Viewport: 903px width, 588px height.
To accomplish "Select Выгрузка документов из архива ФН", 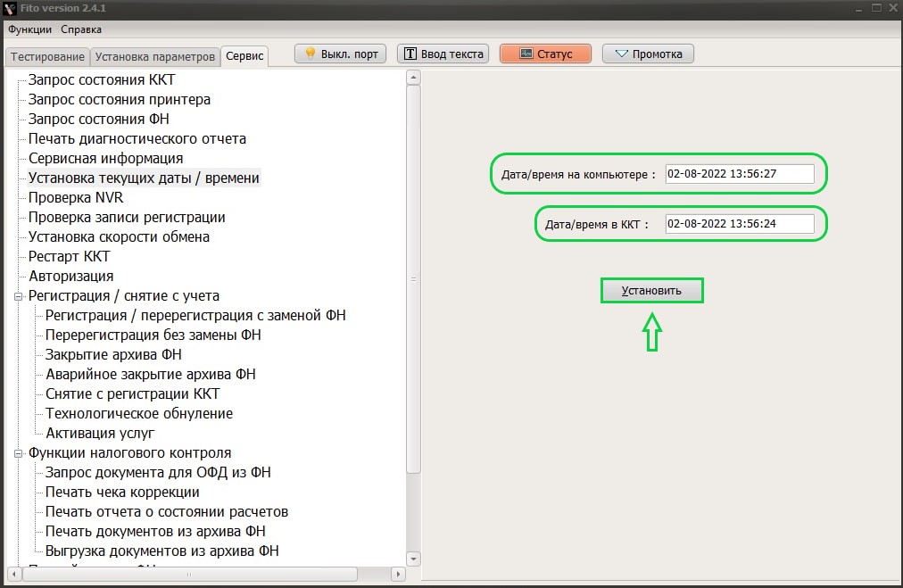I will pyautogui.click(x=162, y=551).
